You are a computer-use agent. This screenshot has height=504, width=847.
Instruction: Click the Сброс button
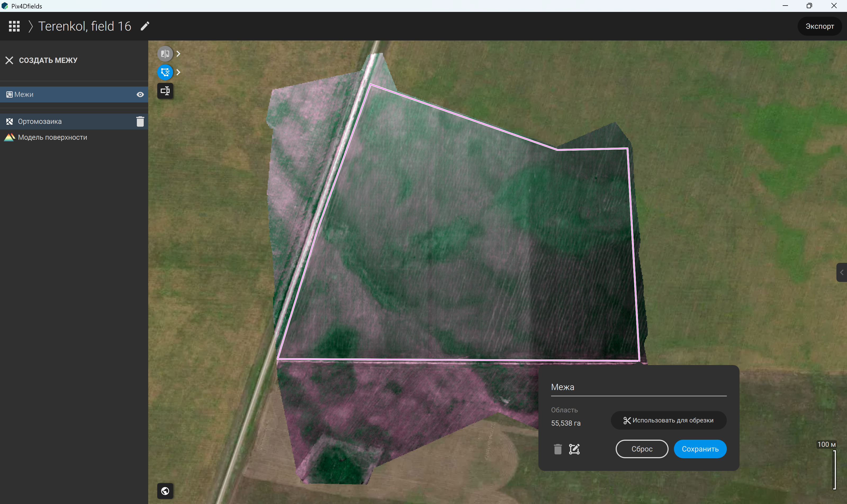(642, 449)
